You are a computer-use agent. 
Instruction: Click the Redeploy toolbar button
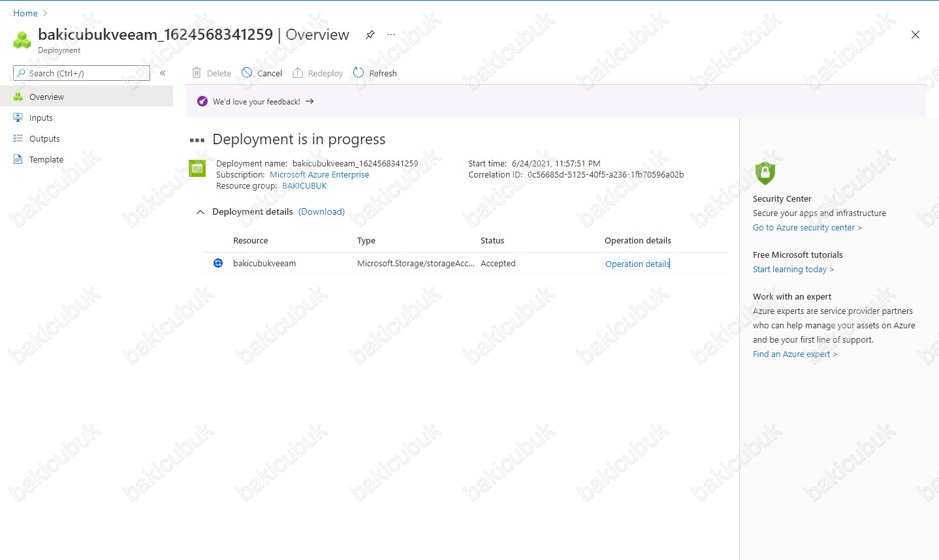tap(318, 73)
